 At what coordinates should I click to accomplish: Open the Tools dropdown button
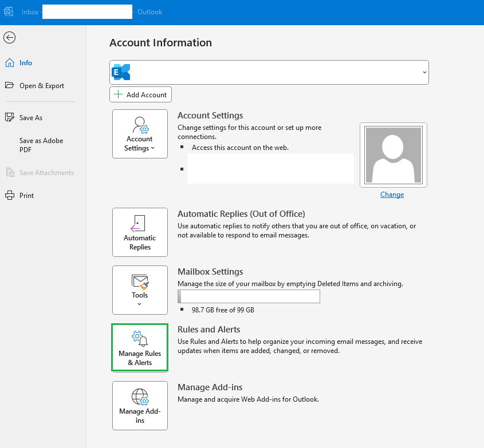tap(140, 290)
